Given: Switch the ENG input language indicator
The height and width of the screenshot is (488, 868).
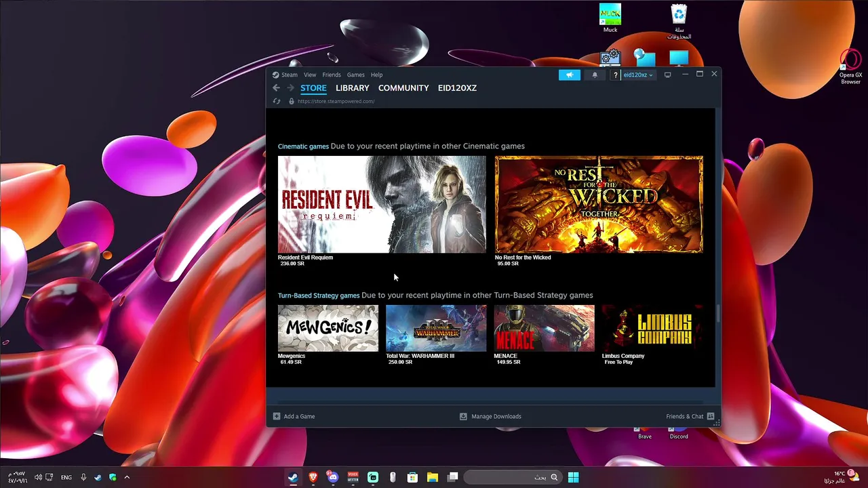Looking at the screenshot, I should [66, 477].
